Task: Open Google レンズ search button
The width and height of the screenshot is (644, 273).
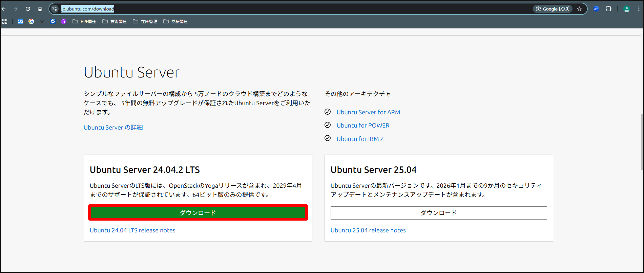Action: click(553, 9)
